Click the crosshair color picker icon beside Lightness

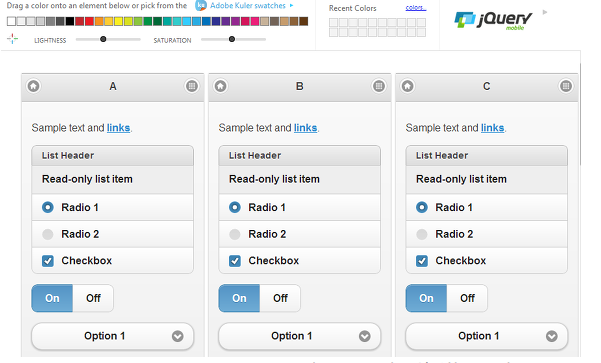(x=12, y=38)
